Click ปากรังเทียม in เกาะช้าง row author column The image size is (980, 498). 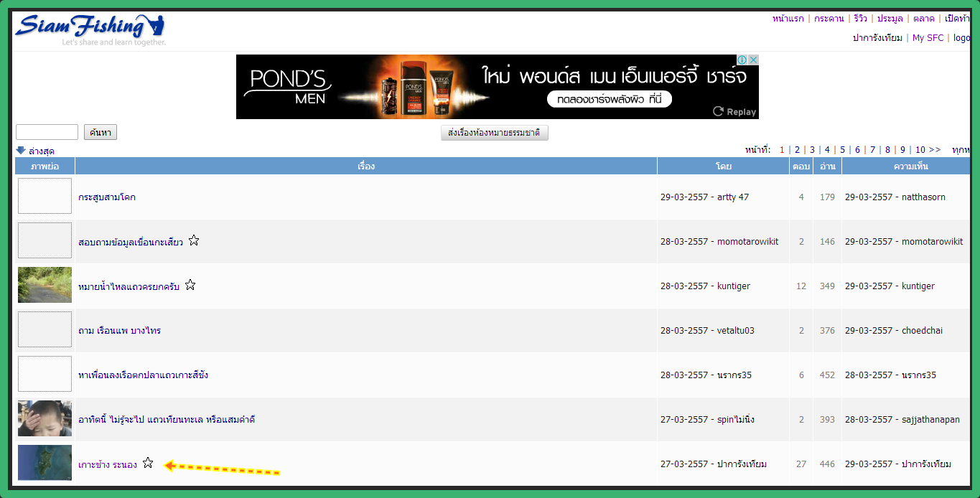pos(742,464)
